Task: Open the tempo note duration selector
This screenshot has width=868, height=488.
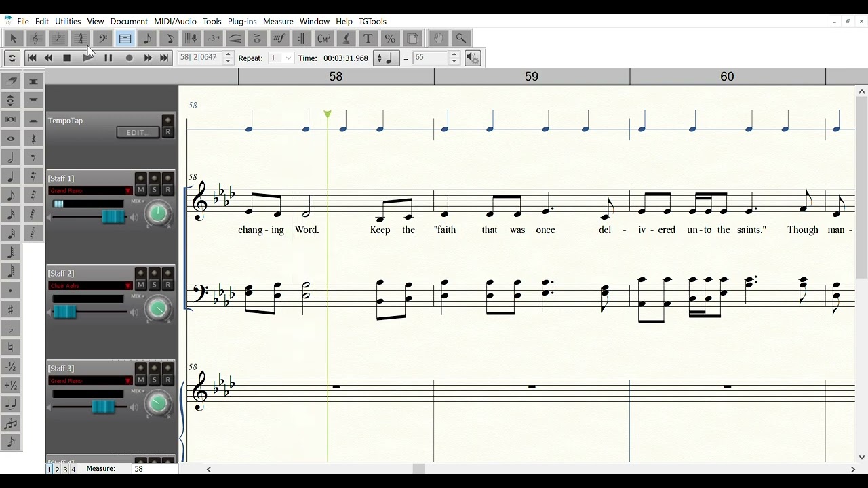Action: pyautogui.click(x=387, y=58)
